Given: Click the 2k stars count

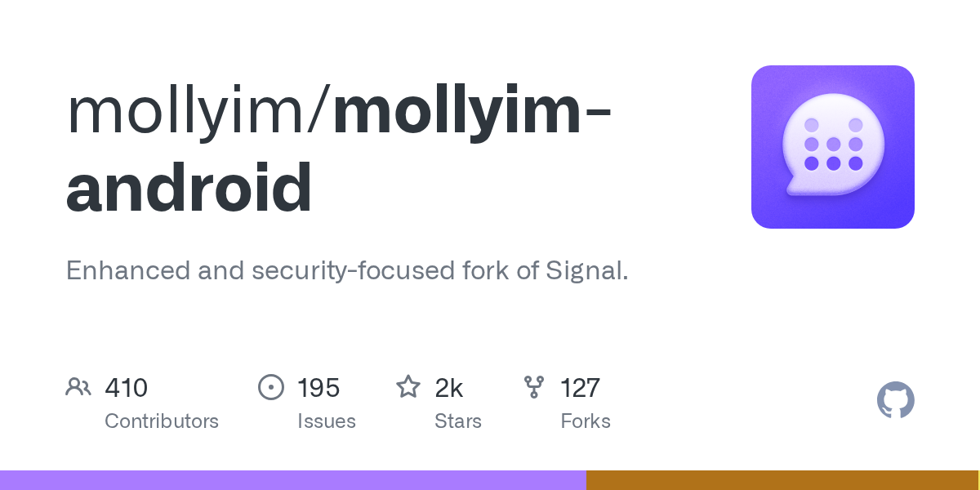Looking at the screenshot, I should [x=449, y=388].
